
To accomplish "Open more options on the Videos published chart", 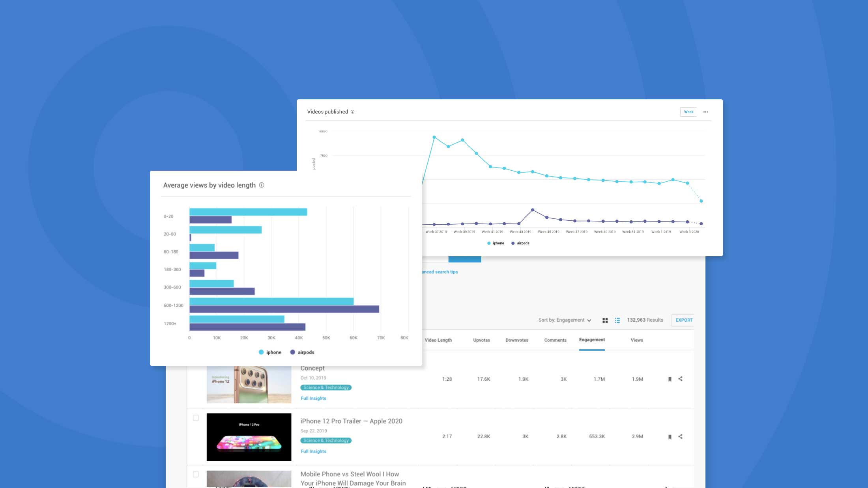I will (706, 112).
